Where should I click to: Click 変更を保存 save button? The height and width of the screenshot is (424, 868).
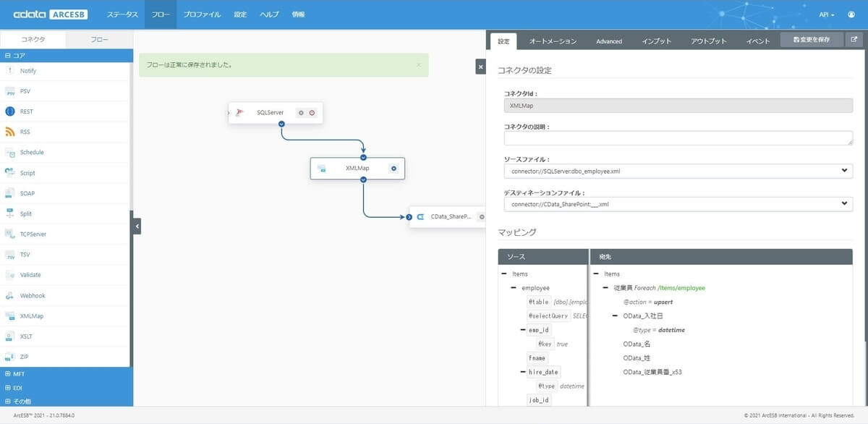(812, 41)
